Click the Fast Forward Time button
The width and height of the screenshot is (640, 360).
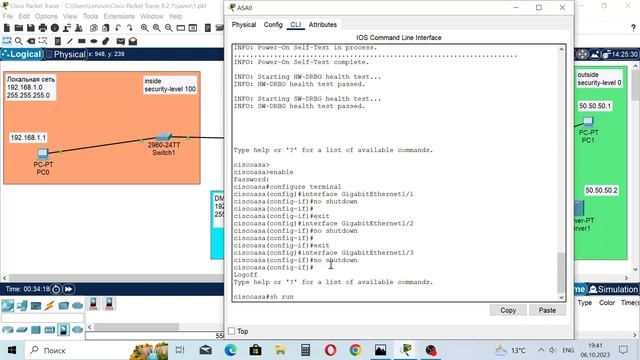coord(69,289)
